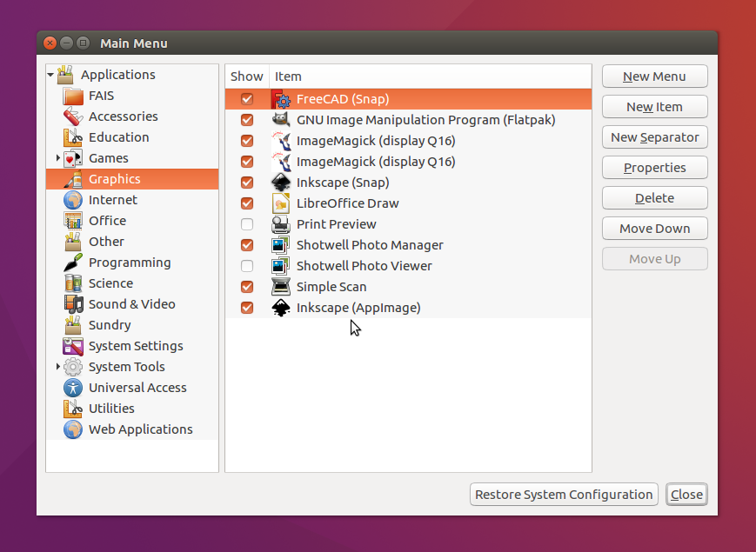The width and height of the screenshot is (756, 552).
Task: Expand the Games submenu arrow
Action: click(x=58, y=158)
